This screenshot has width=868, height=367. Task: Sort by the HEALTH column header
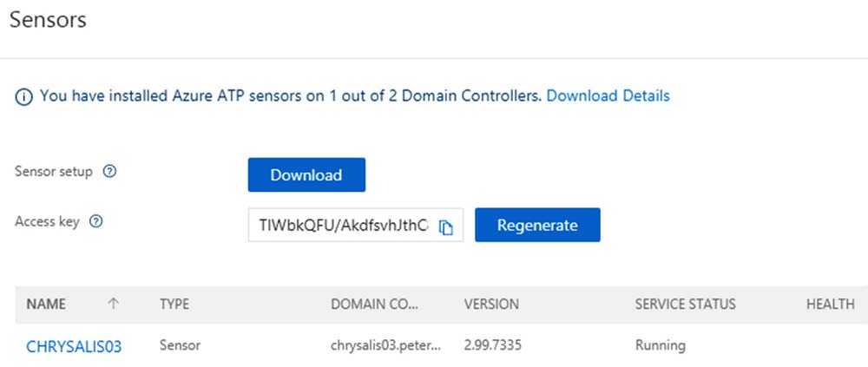click(830, 305)
